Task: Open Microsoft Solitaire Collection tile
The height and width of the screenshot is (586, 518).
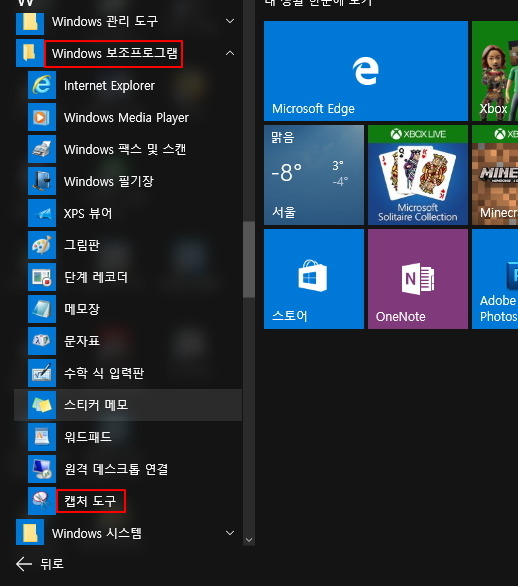Action: (418, 175)
